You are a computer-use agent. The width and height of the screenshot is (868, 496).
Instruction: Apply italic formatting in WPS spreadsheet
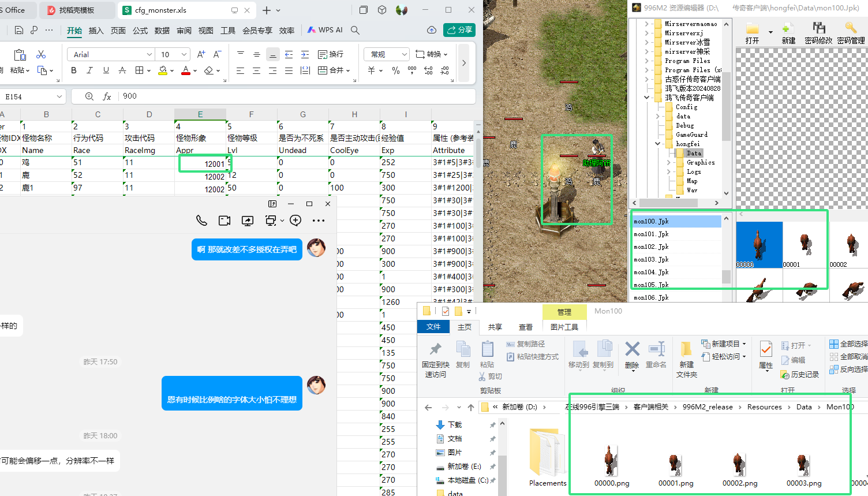tap(89, 70)
